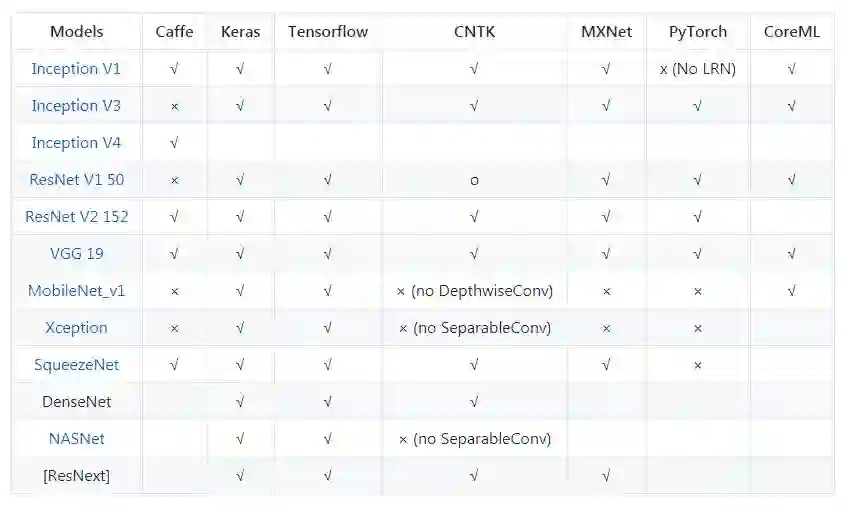Select the Caffe column header
Viewport: 849px width, 507px height.
click(174, 32)
